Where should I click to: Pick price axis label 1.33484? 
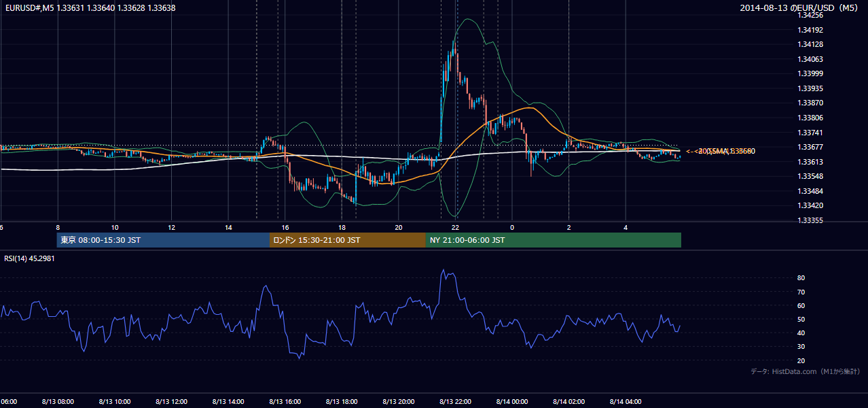pyautogui.click(x=810, y=191)
